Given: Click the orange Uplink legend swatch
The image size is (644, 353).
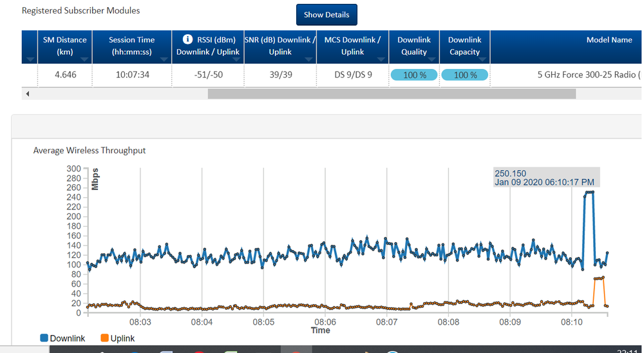Looking at the screenshot, I should [x=105, y=338].
